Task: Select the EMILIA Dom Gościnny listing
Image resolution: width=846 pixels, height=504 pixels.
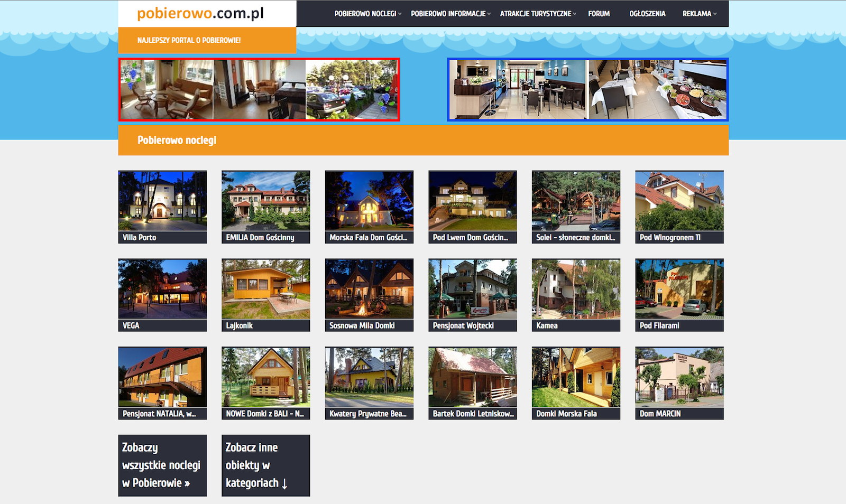Action: point(265,201)
